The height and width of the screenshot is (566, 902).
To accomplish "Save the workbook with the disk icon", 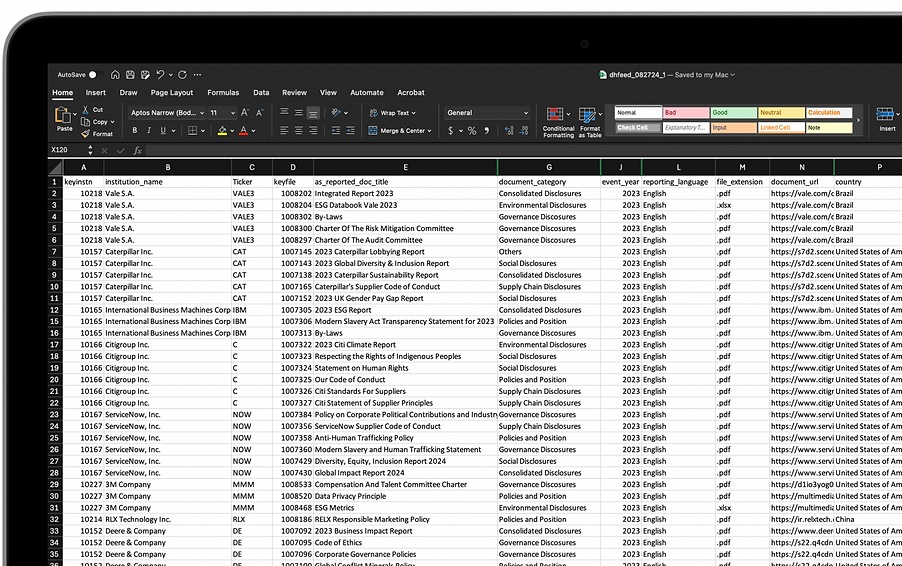I will [x=130, y=75].
